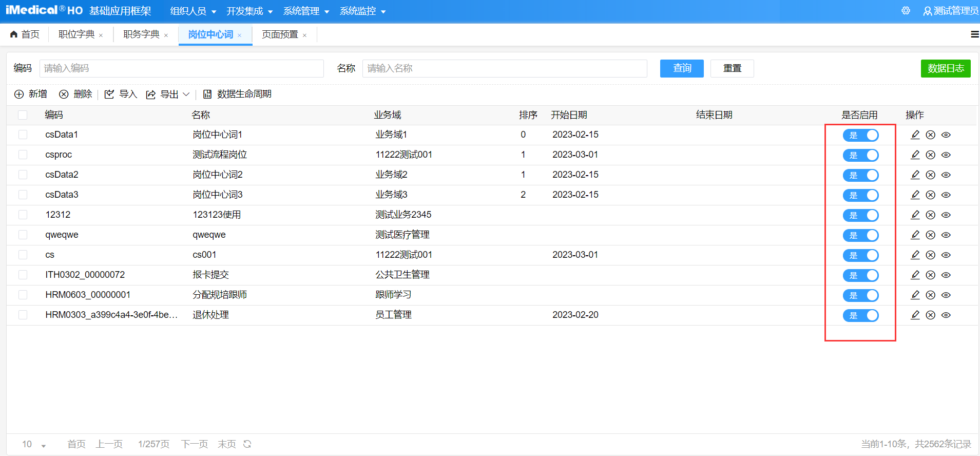Jump to 末页 last page
Image resolution: width=980 pixels, height=456 pixels.
point(227,444)
